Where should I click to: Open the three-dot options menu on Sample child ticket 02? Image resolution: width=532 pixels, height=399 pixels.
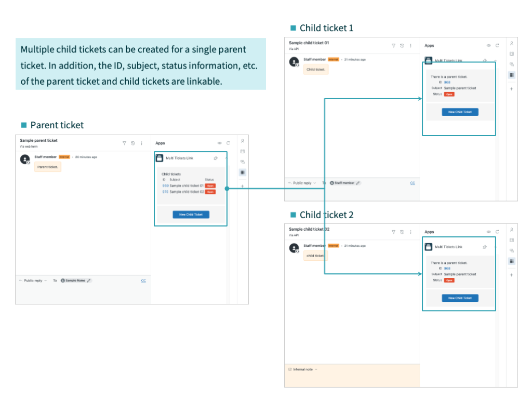click(x=411, y=232)
